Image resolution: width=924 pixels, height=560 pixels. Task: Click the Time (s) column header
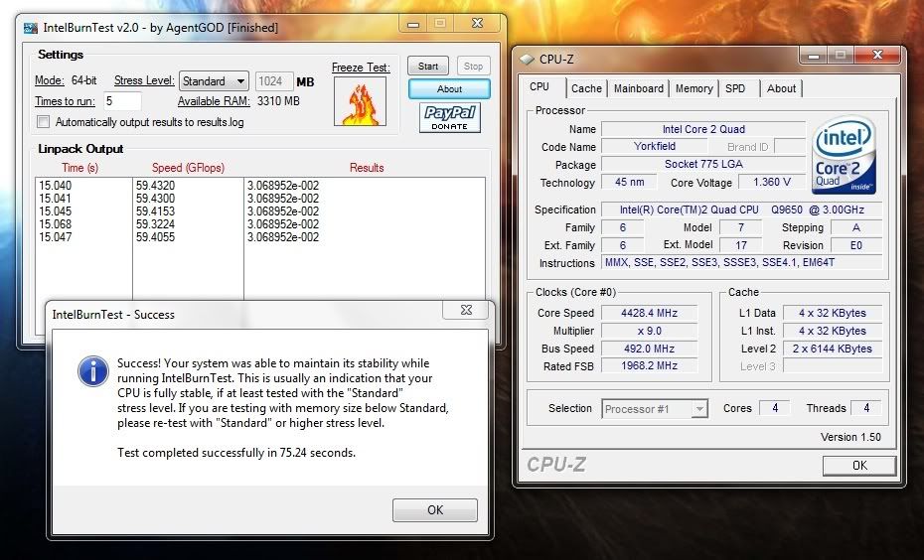pyautogui.click(x=80, y=168)
